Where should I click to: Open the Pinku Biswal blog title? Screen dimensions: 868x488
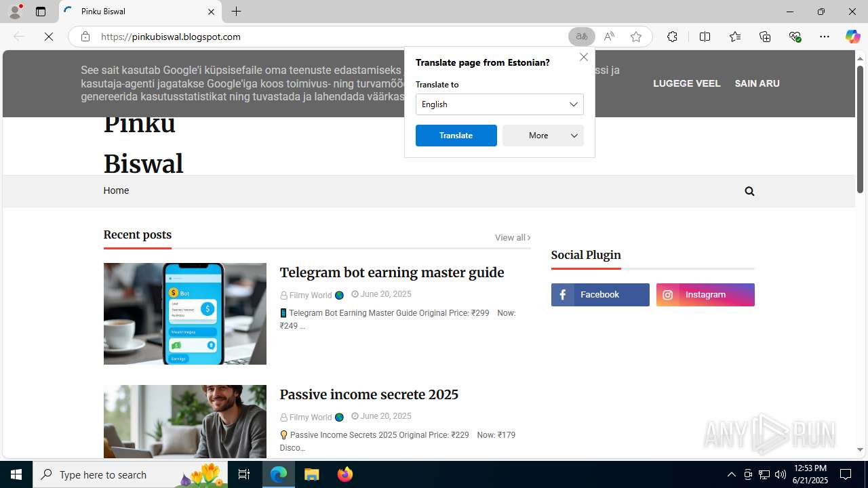(143, 144)
